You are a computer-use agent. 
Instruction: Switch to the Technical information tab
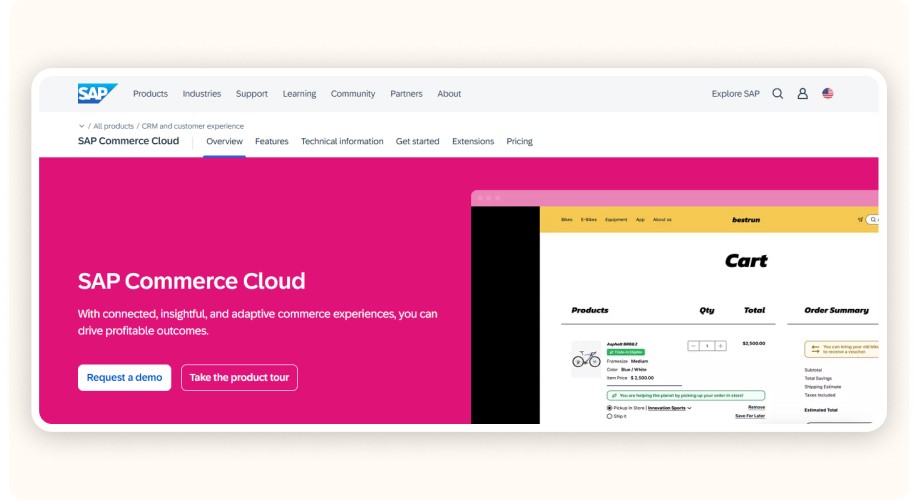[x=342, y=141]
